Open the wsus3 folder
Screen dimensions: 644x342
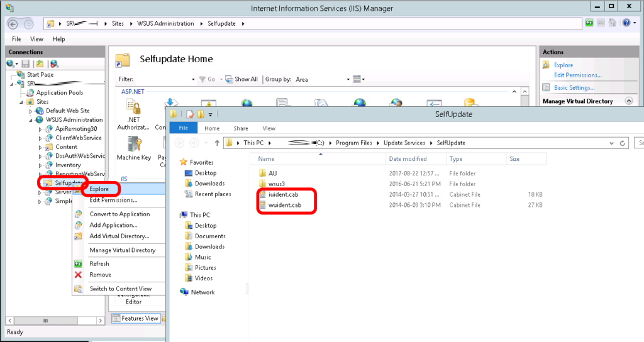[x=277, y=184]
